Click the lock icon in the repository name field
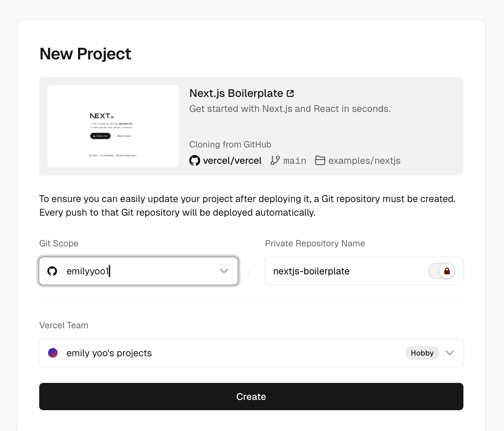Image resolution: width=504 pixels, height=431 pixels. tap(447, 271)
